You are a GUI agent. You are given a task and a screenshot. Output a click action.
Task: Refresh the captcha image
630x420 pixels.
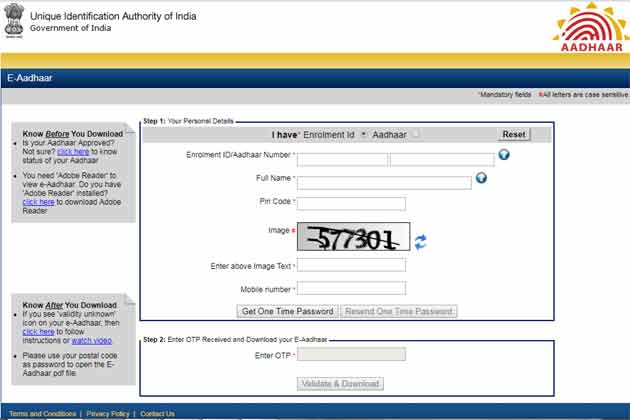421,241
